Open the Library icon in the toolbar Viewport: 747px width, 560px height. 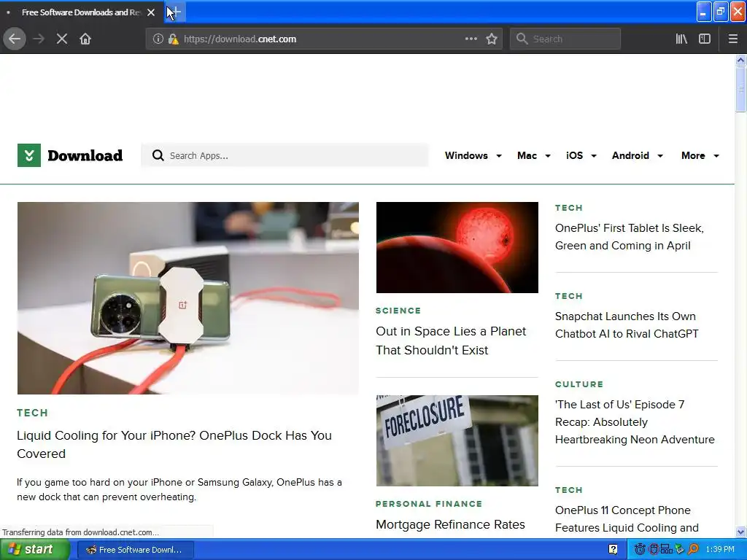pyautogui.click(x=681, y=39)
